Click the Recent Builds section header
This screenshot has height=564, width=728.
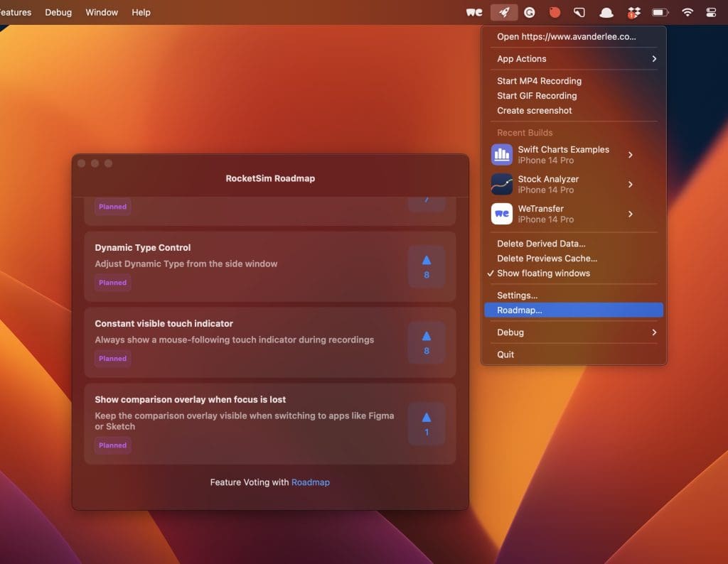(525, 133)
